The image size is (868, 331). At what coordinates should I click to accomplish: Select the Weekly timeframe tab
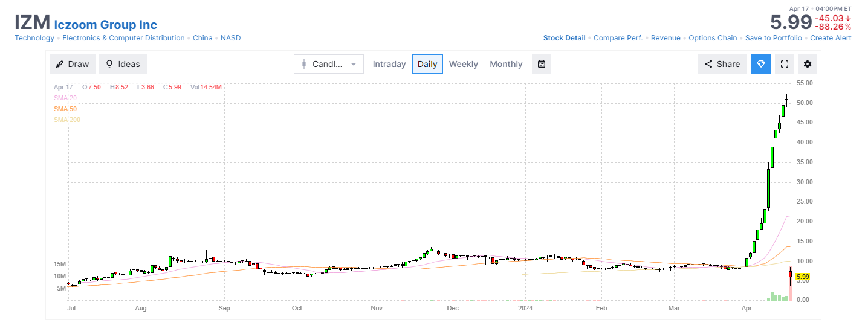point(464,64)
